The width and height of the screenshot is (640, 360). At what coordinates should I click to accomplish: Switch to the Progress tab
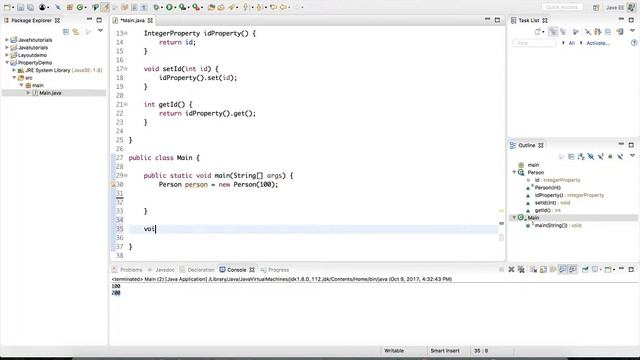coord(275,270)
